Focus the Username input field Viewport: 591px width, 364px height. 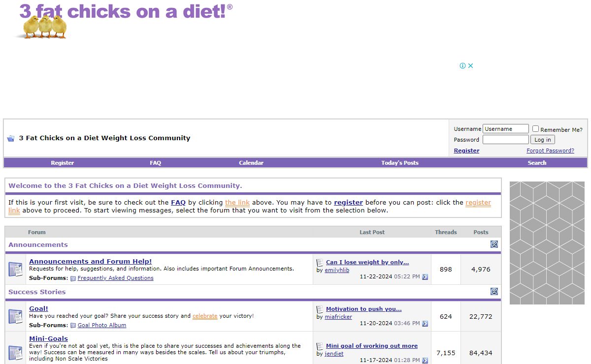[505, 129]
